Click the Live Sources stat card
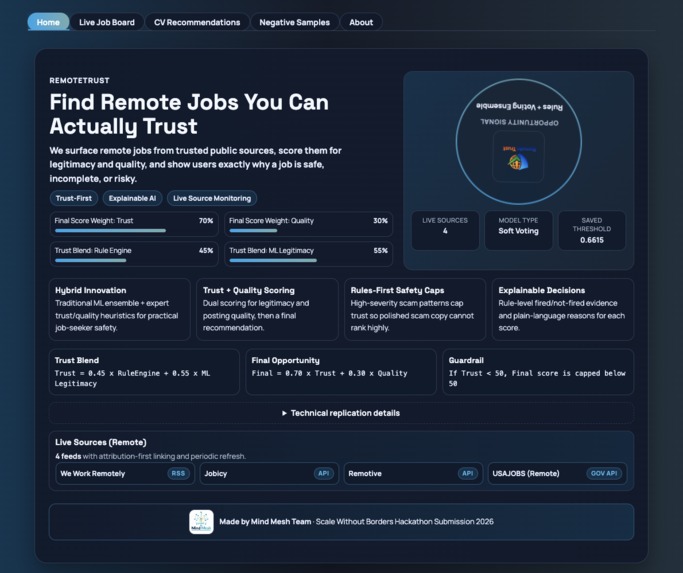 coord(445,231)
